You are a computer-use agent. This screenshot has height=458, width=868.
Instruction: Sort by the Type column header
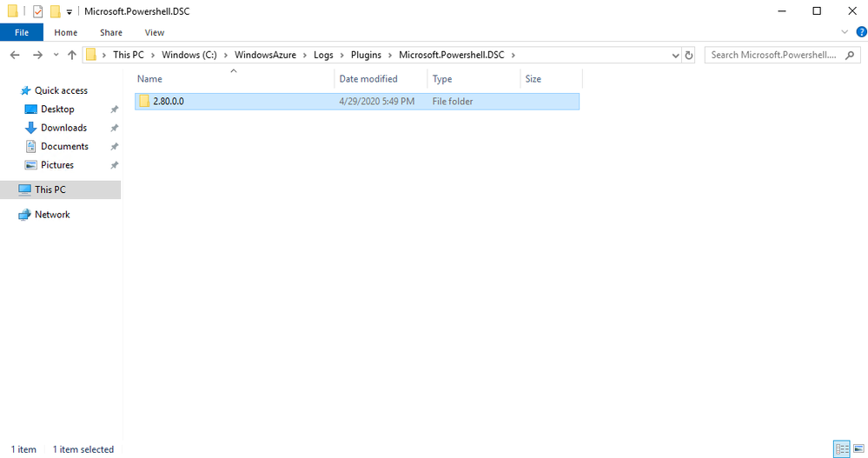tap(474, 78)
